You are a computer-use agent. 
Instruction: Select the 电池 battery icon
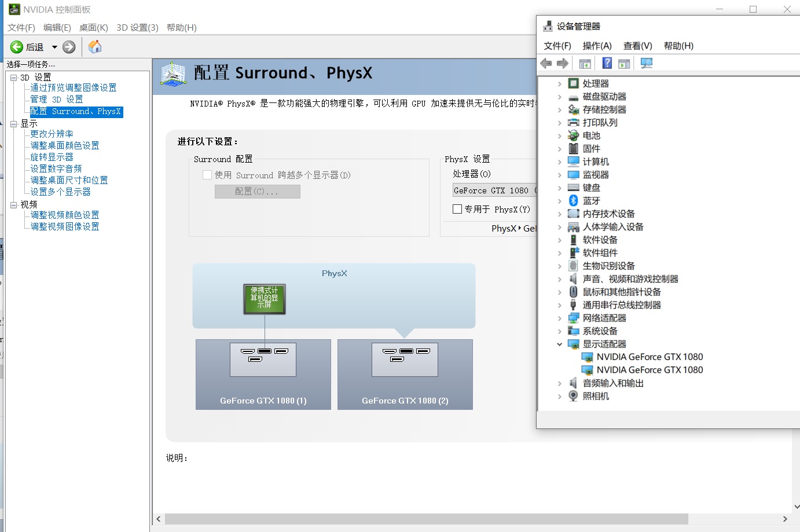[x=573, y=135]
